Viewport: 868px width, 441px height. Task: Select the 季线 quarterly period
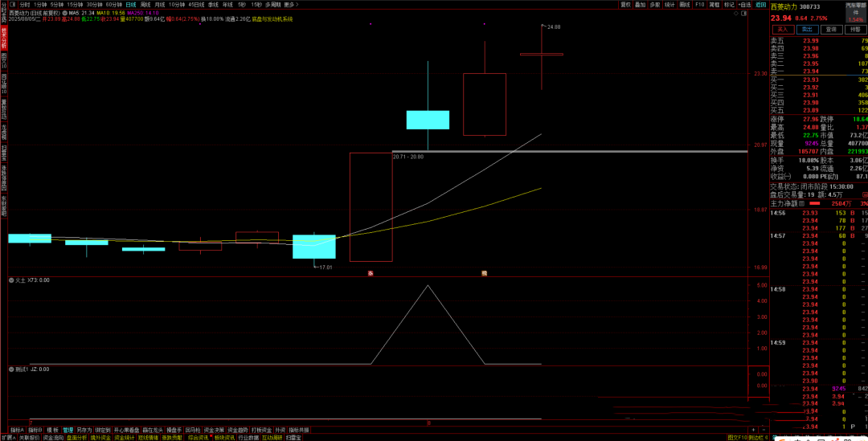(x=213, y=5)
